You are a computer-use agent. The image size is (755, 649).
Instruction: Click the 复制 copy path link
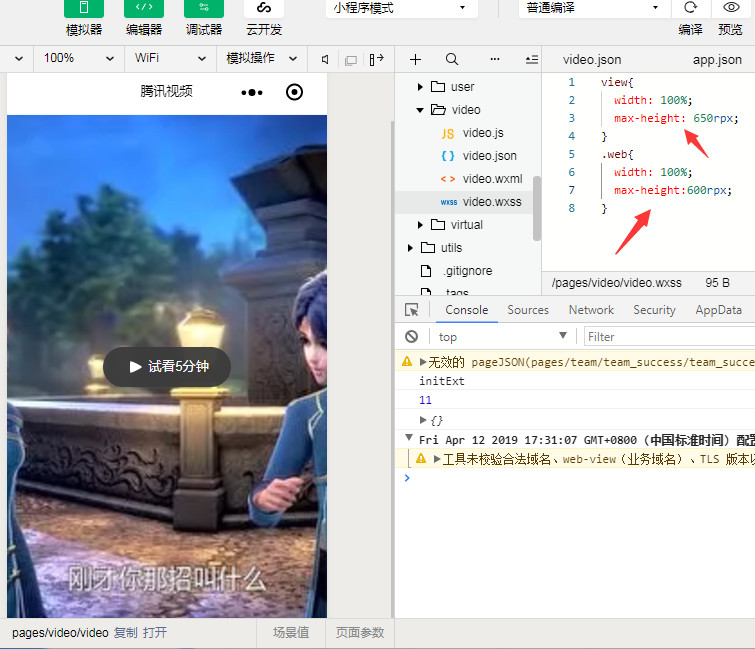point(126,633)
